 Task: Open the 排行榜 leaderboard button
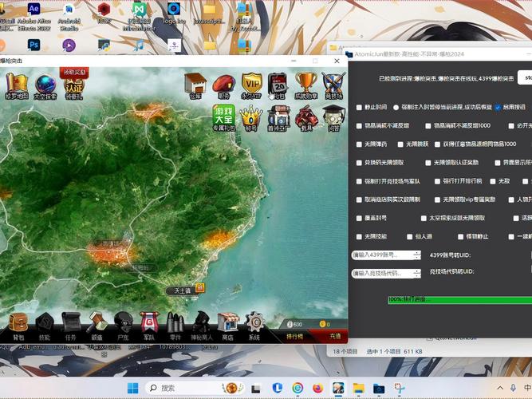coord(294,337)
